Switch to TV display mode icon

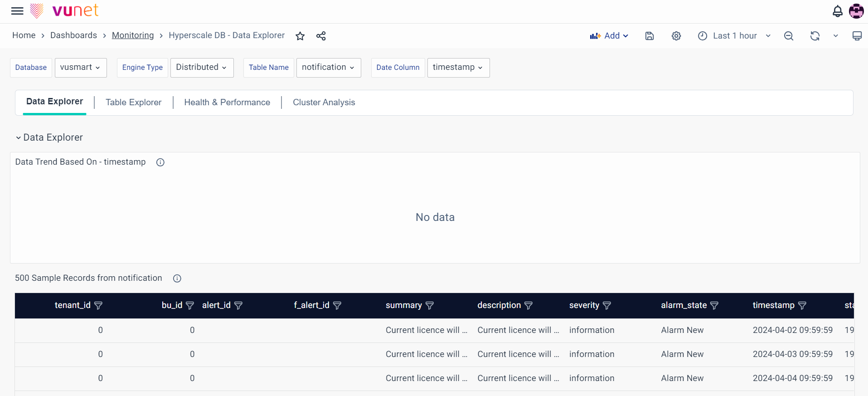tap(857, 36)
